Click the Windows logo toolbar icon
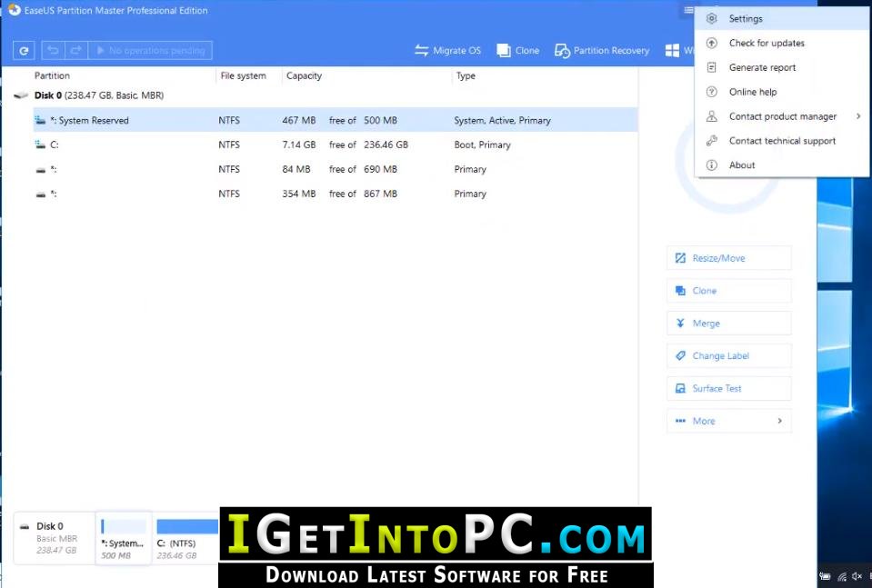 tap(672, 51)
